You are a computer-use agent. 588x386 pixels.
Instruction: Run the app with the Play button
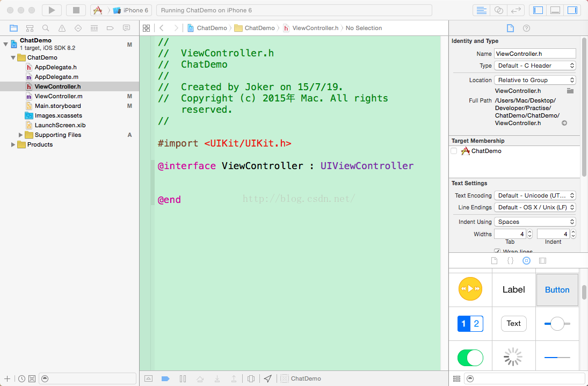point(52,10)
